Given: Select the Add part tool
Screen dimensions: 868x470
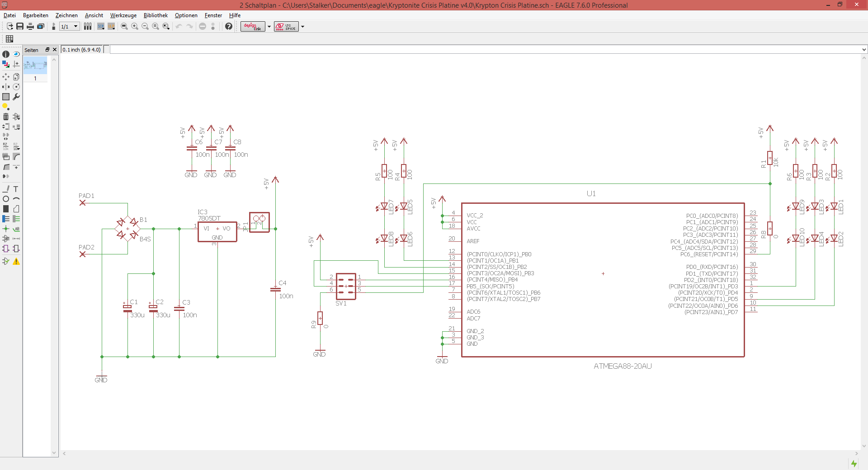Looking at the screenshot, I should click(x=16, y=117).
